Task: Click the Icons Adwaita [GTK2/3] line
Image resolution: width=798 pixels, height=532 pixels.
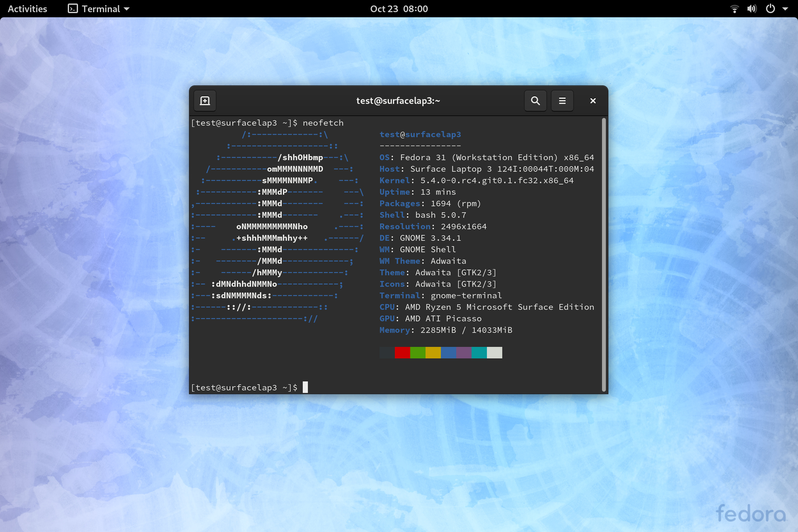Action: click(x=438, y=284)
